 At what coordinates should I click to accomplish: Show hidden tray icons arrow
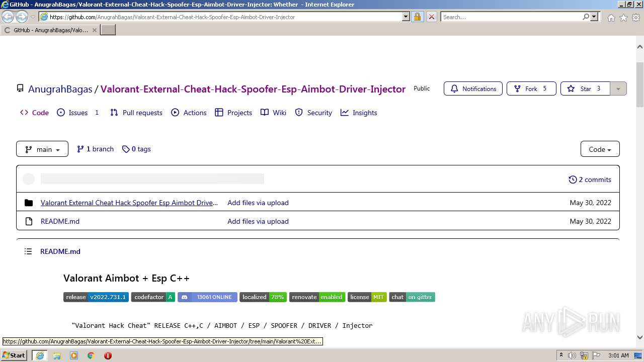(x=561, y=355)
